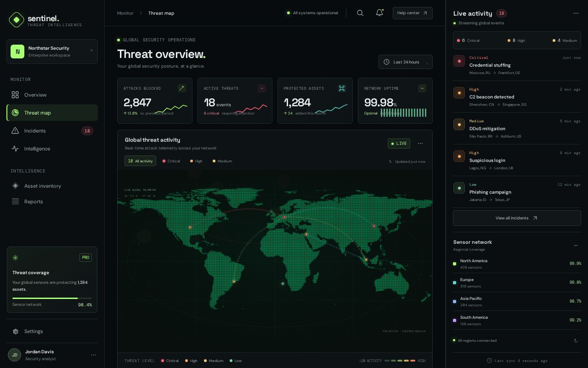
Task: Click the JD user avatar
Action: pos(15,355)
